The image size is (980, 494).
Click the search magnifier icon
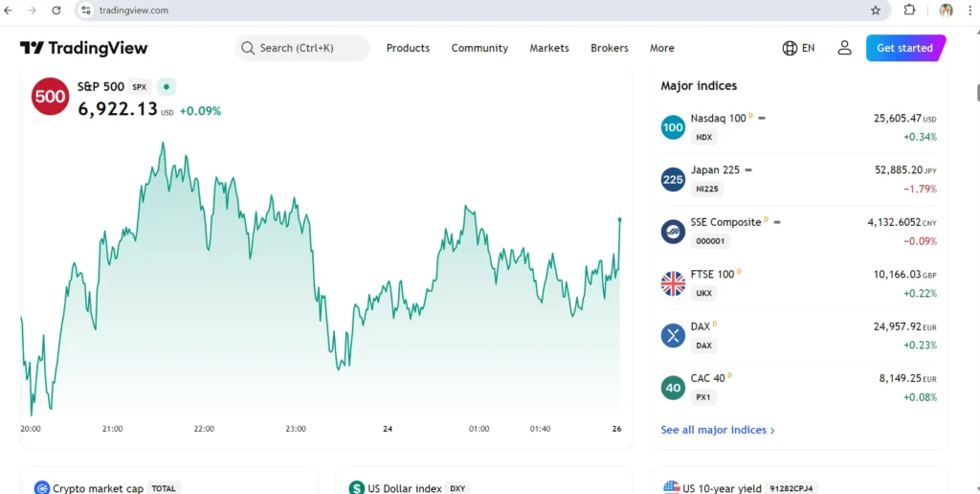(248, 48)
